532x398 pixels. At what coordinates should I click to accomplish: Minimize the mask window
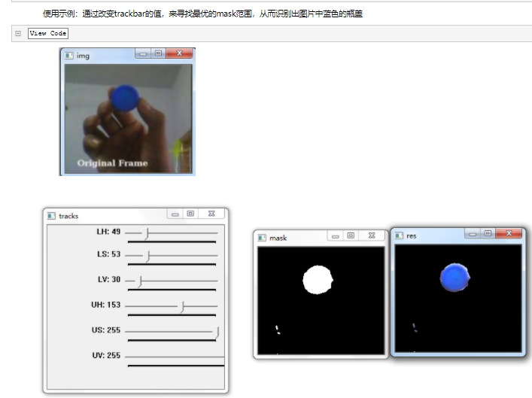pos(335,235)
